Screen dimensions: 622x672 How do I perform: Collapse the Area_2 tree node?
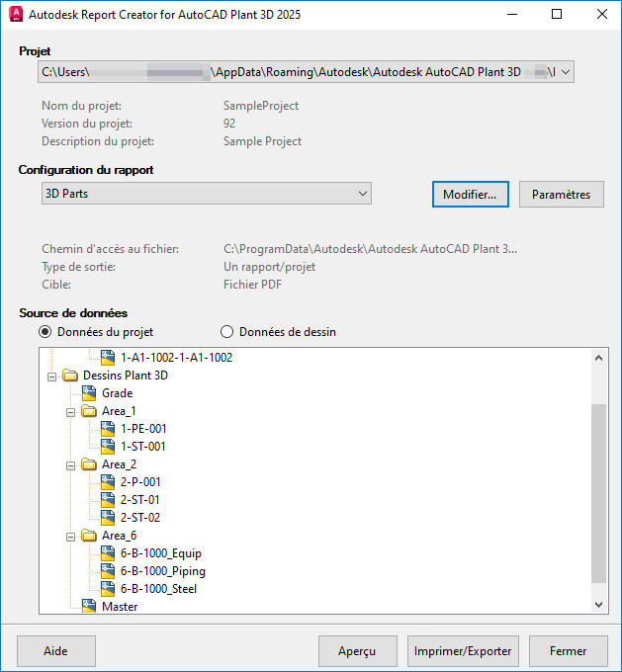coord(71,465)
